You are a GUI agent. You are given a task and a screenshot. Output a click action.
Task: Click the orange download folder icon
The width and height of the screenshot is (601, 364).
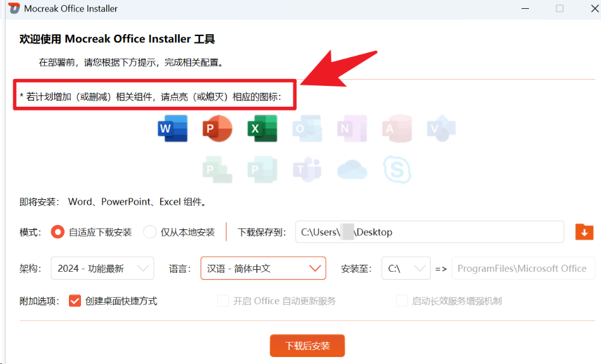tap(584, 232)
